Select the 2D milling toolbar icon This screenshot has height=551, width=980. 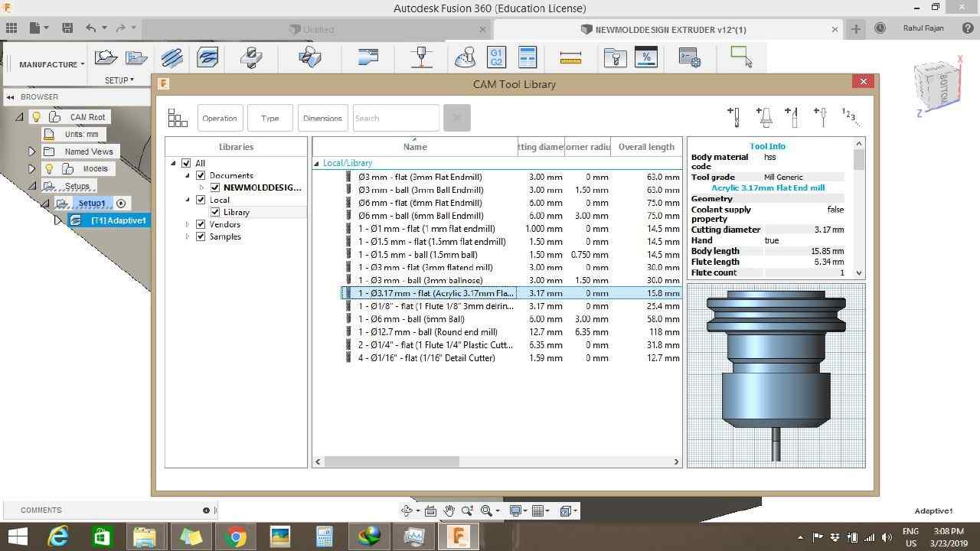pos(171,57)
